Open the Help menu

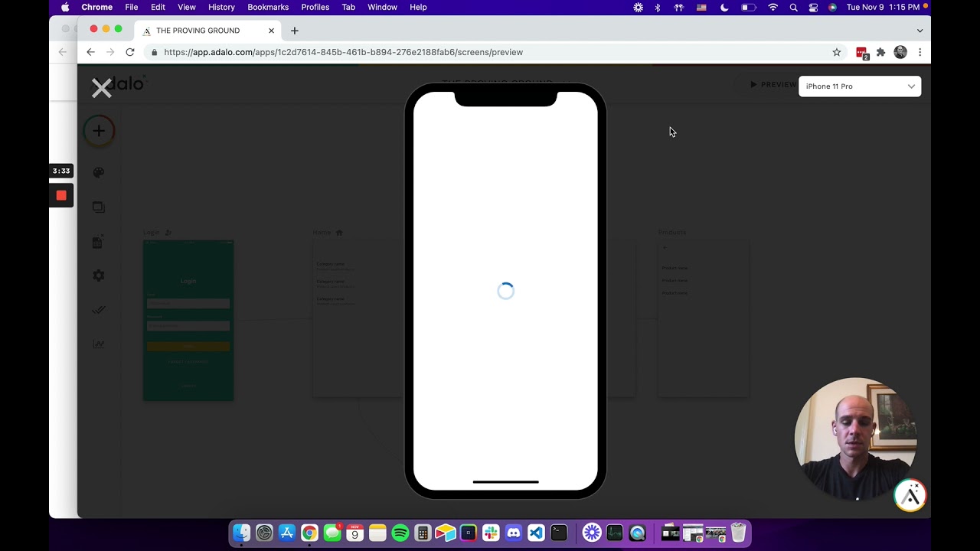click(x=418, y=7)
